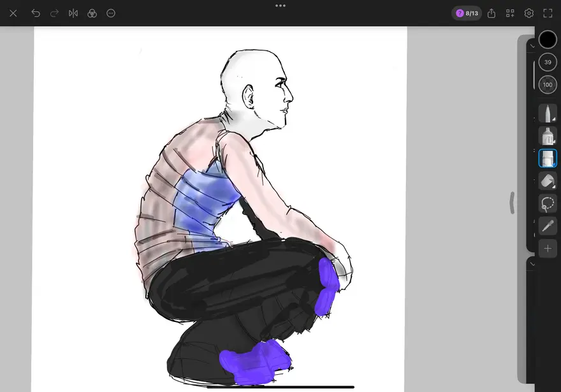Open the 8/13 help progress badge

(467, 13)
